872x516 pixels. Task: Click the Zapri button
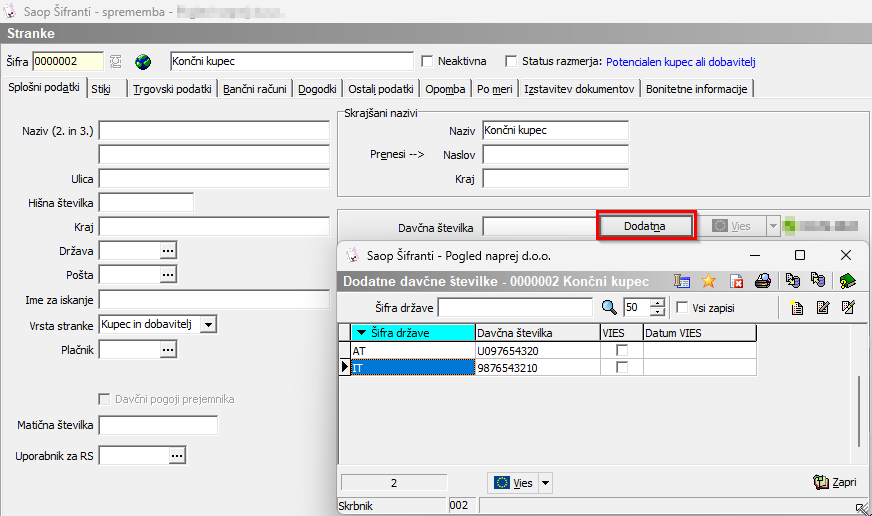835,482
